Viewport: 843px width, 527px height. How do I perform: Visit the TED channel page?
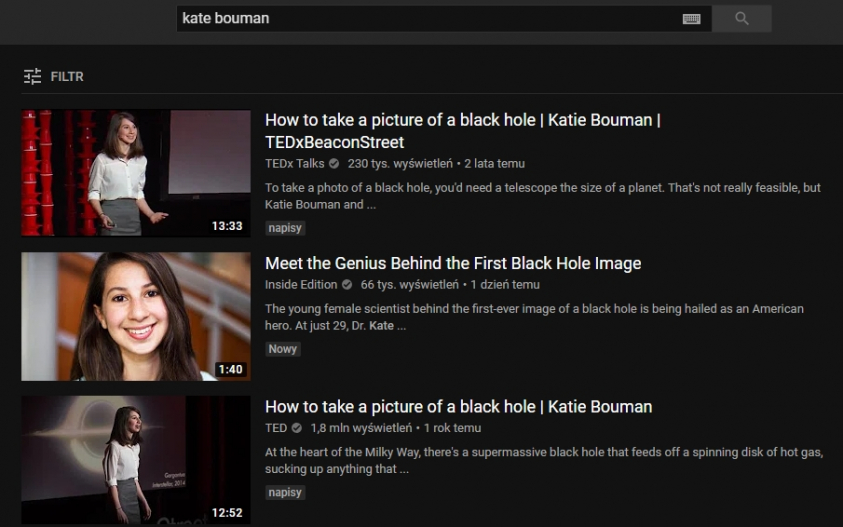(276, 428)
